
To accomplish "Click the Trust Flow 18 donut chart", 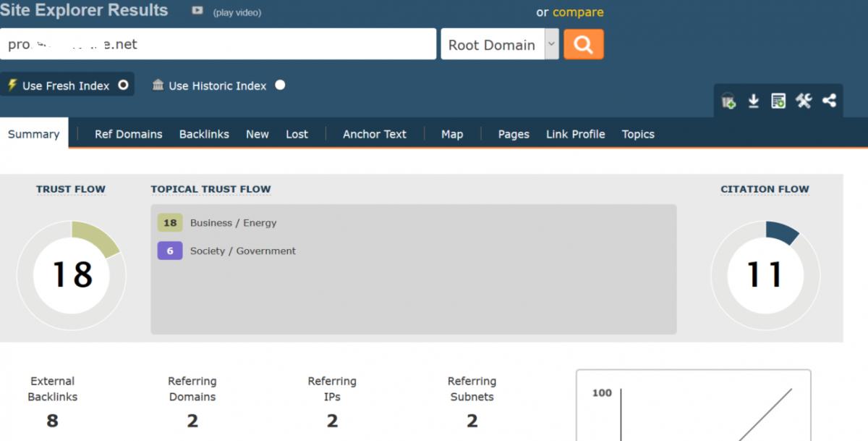I will 72,276.
